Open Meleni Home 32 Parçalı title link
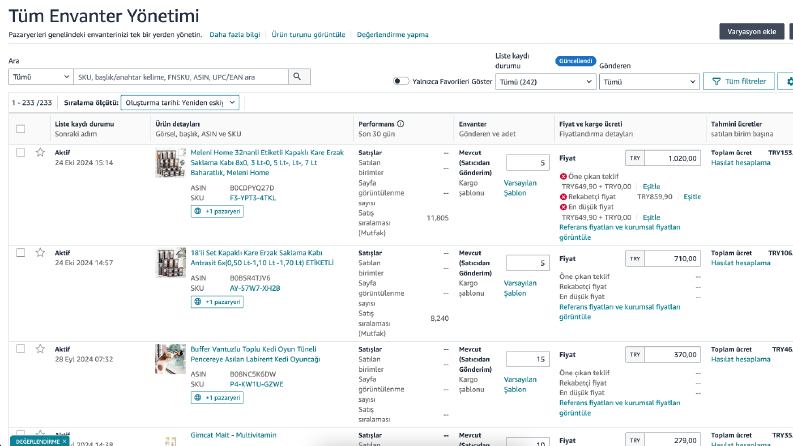Screen dimensions: 793x446 tap(267, 162)
